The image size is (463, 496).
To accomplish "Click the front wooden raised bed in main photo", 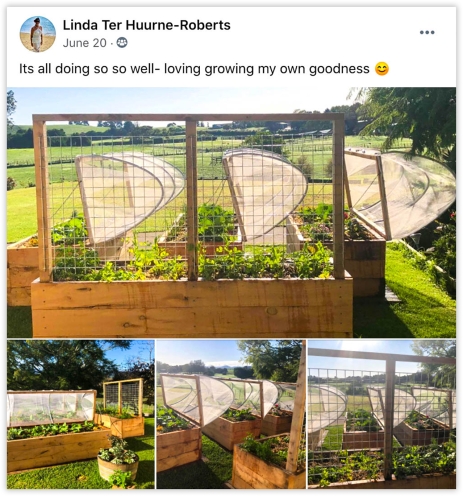I will tap(192, 307).
